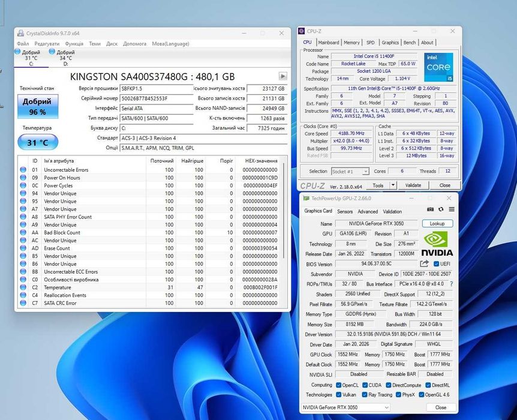Viewport: 517px width, 420px height.
Task: Open the Файл menu in CrystalDiskInfo
Action: pyautogui.click(x=23, y=44)
